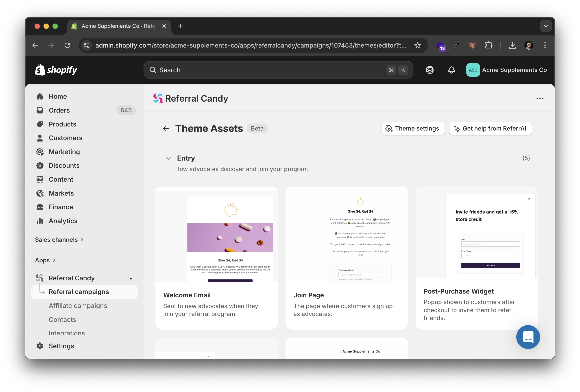Reload the page using the refresh icon
The height and width of the screenshot is (392, 580).
tap(67, 46)
